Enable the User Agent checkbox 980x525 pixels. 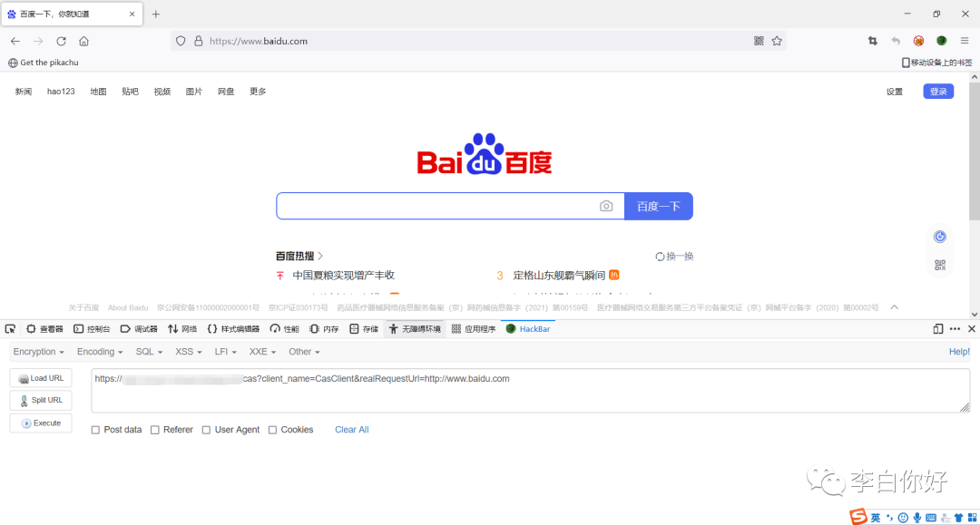(x=206, y=430)
